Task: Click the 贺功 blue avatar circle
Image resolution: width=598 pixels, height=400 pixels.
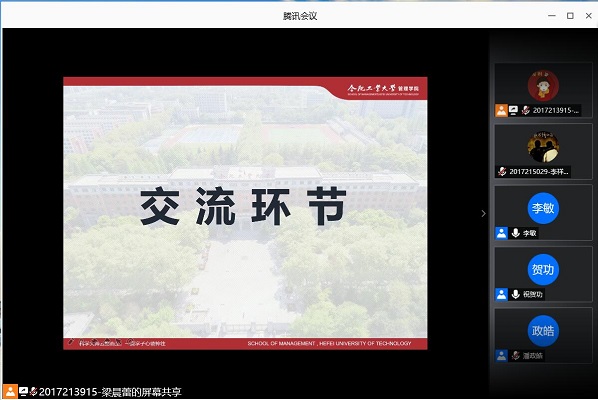Action: [543, 270]
